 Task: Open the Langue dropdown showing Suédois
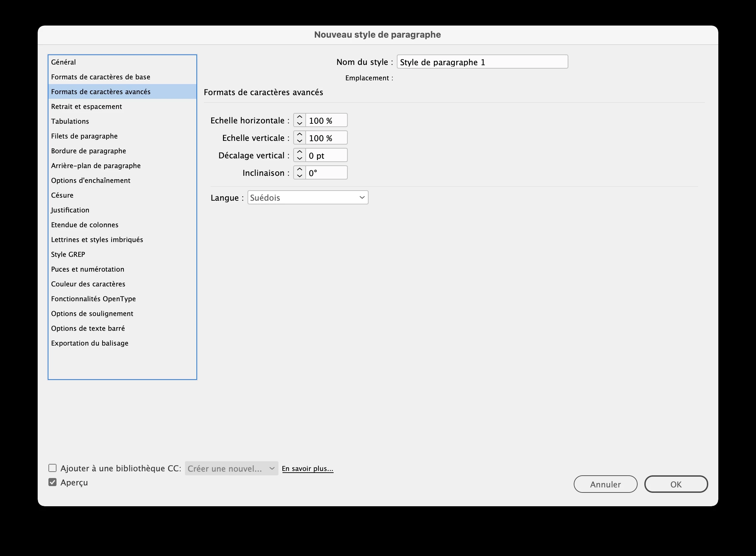pyautogui.click(x=308, y=198)
